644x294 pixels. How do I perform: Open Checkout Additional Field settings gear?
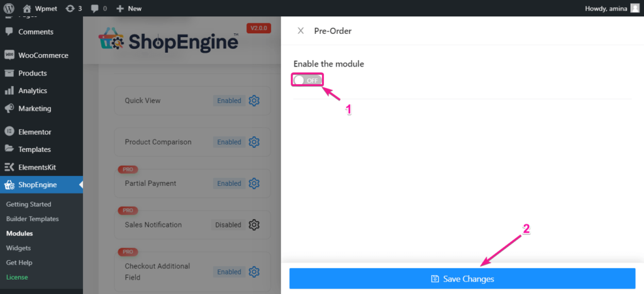tap(254, 272)
